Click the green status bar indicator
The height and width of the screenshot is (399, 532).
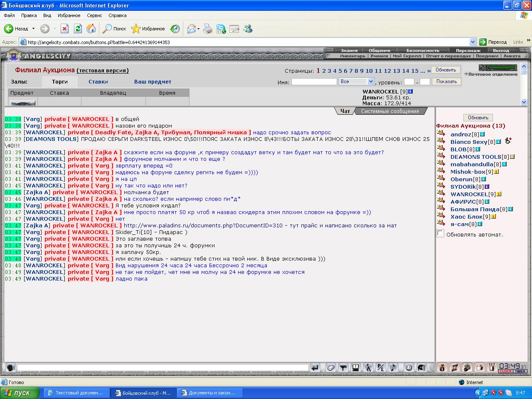[x=502, y=67]
